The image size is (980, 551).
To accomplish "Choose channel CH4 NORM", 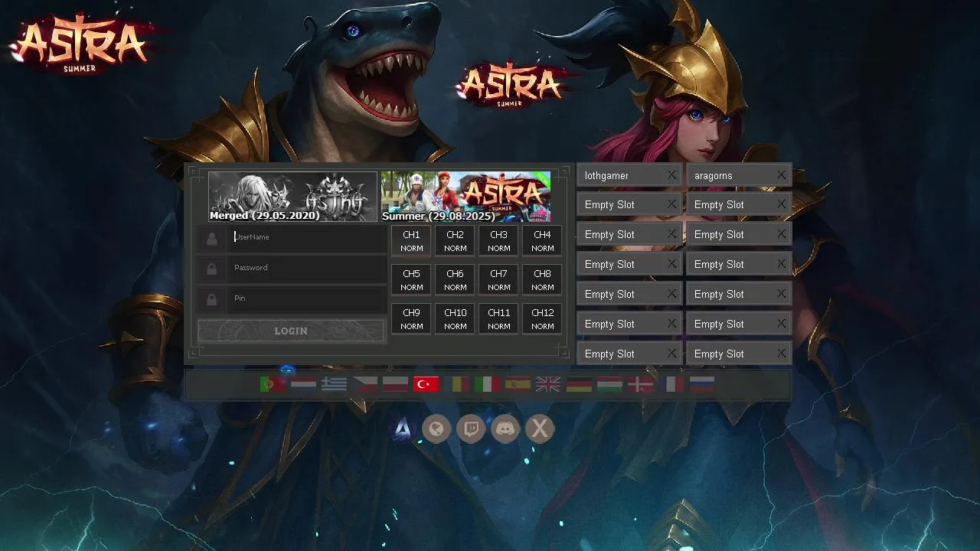I will click(x=542, y=240).
